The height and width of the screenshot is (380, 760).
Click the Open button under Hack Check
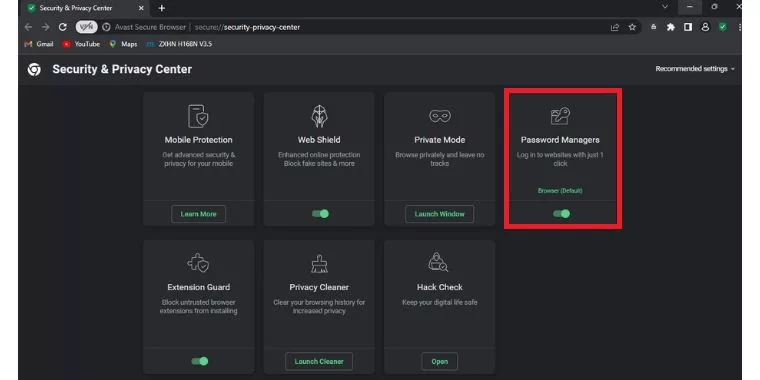pos(440,361)
